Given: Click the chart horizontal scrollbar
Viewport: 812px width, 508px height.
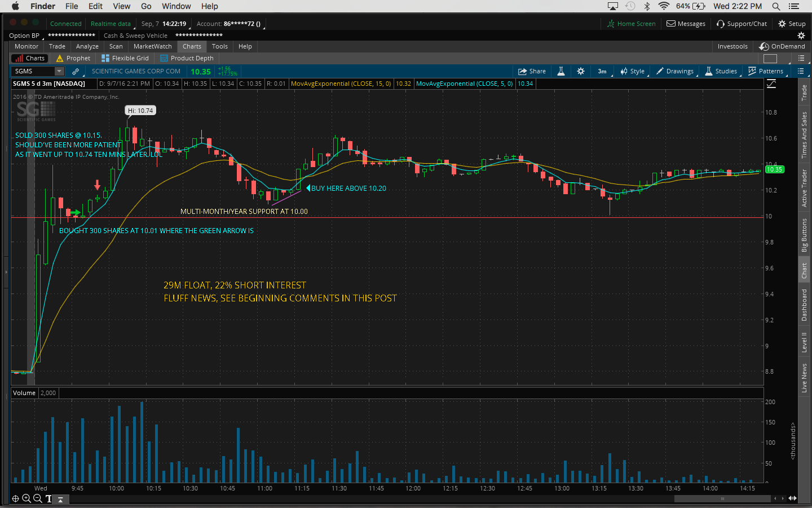Looking at the screenshot, I should (722, 498).
